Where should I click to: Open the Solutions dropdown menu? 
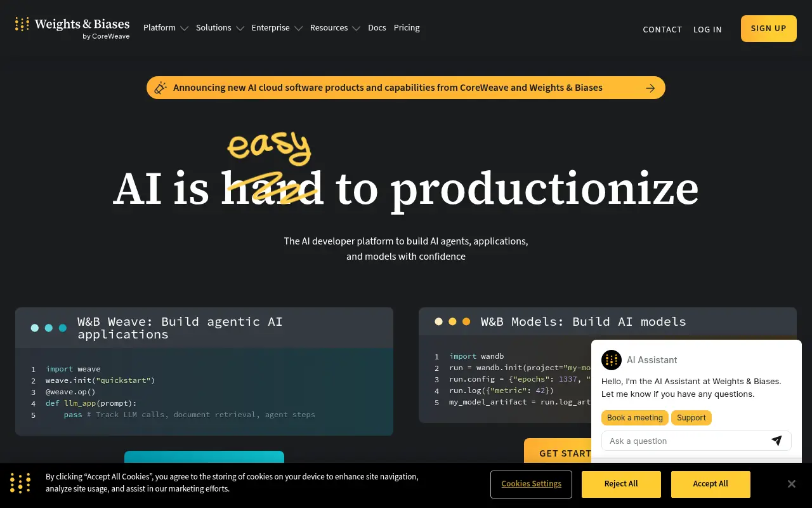[219, 28]
